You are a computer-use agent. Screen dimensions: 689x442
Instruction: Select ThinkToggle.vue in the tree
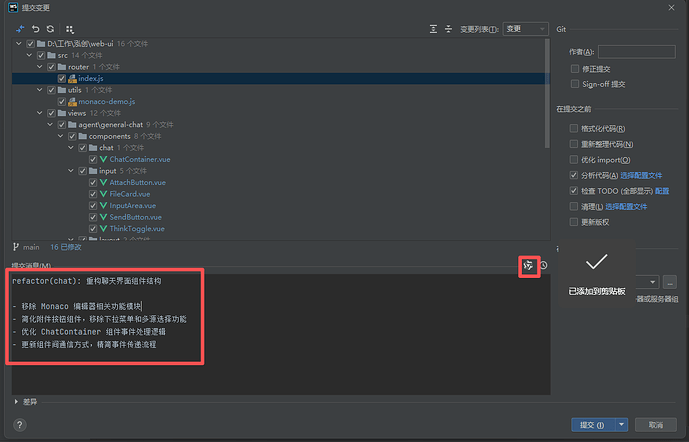pyautogui.click(x=137, y=228)
